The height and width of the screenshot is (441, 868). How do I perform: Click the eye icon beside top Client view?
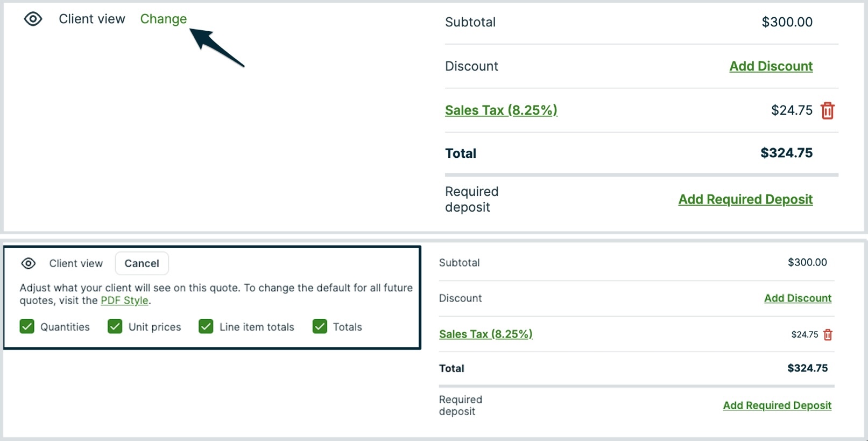click(33, 19)
